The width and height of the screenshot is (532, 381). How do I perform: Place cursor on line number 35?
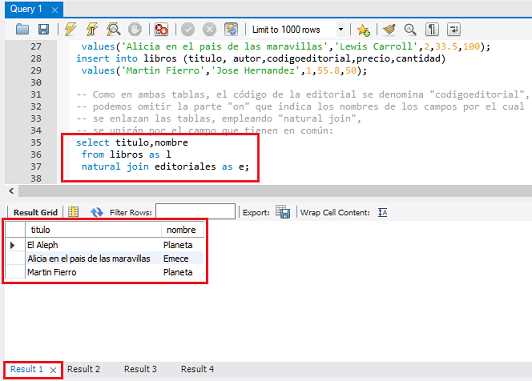click(x=36, y=142)
